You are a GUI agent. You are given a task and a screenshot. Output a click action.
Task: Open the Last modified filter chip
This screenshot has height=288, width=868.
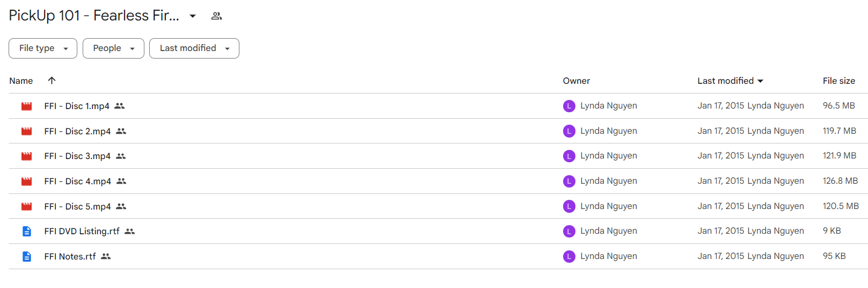[194, 48]
